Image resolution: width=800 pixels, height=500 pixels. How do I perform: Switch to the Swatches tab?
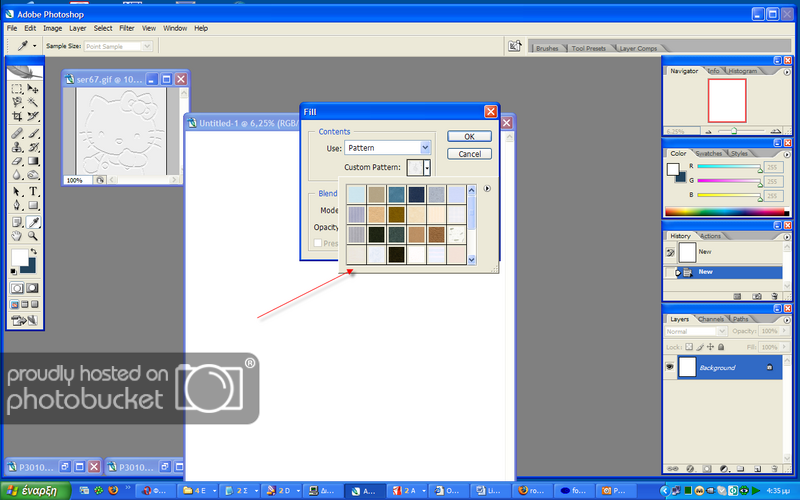click(x=709, y=153)
